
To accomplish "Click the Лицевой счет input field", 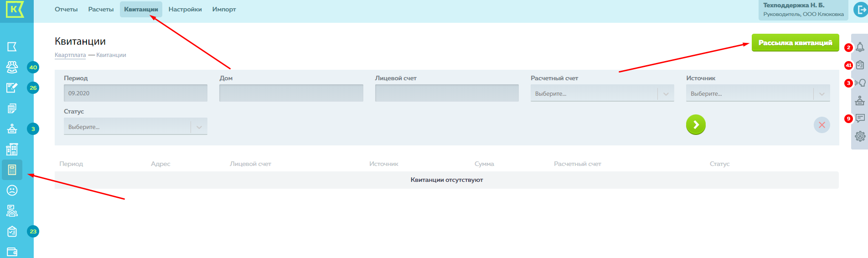I will 446,93.
